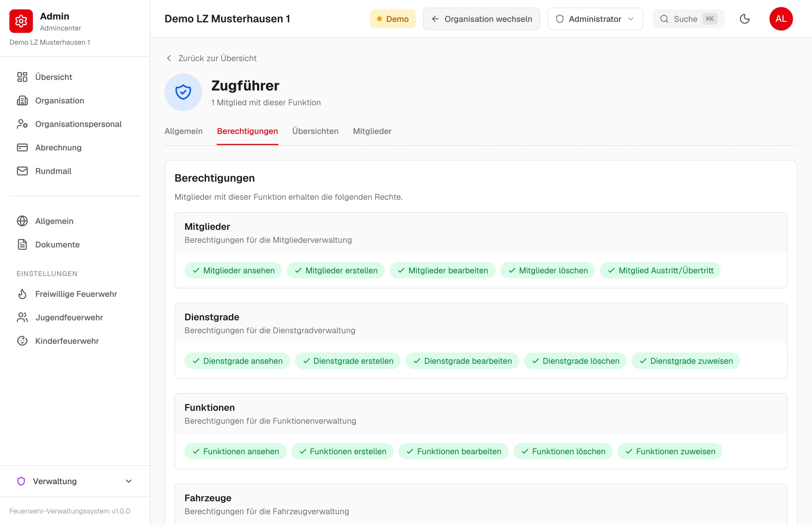This screenshot has width=812, height=525.
Task: Open the Organisation building icon item
Action: pos(75,101)
